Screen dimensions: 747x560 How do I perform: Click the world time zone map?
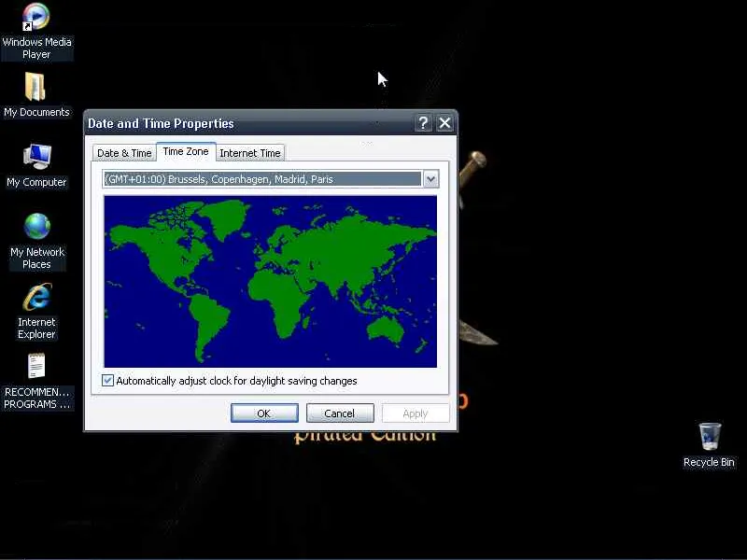pyautogui.click(x=270, y=281)
